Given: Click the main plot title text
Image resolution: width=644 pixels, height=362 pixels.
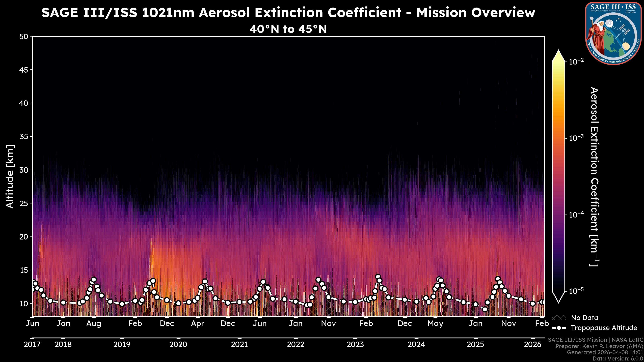Looking at the screenshot, I should (x=288, y=13).
